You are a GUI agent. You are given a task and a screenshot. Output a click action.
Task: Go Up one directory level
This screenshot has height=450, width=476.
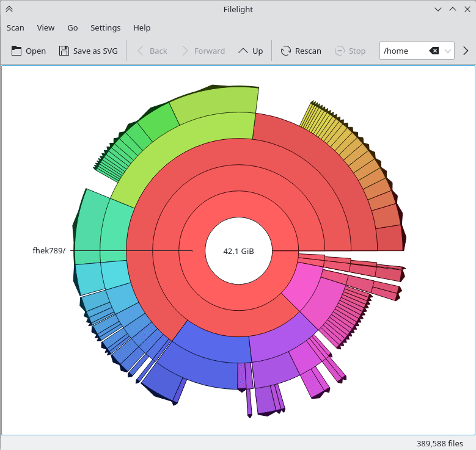[251, 51]
